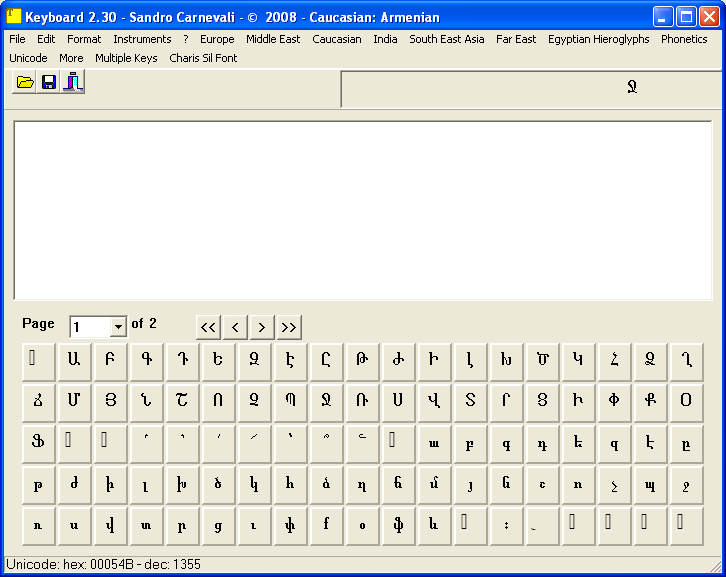Insert Armenian small ayb (ա) key
Viewport: 726px width, 577px height.
tap(434, 444)
